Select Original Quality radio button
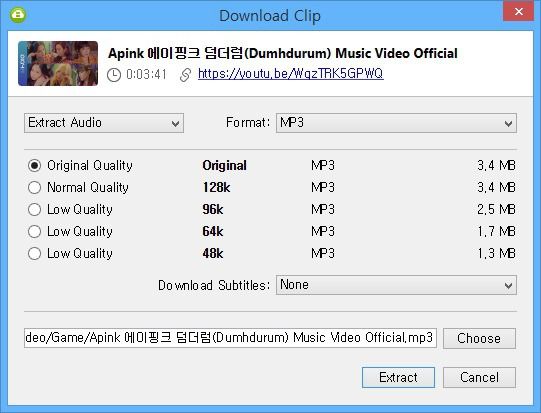This screenshot has width=541, height=413. pos(35,166)
